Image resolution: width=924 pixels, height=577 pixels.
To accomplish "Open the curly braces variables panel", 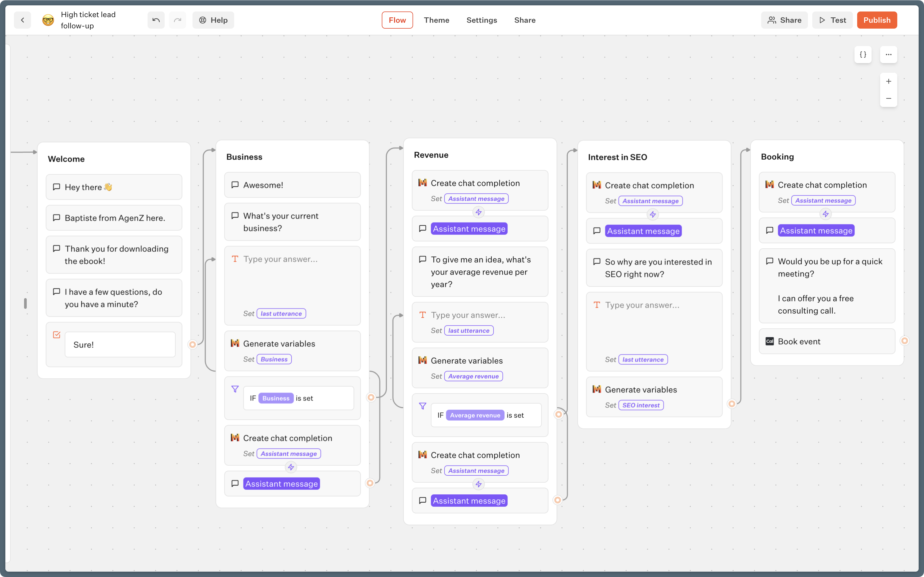I will pos(863,55).
